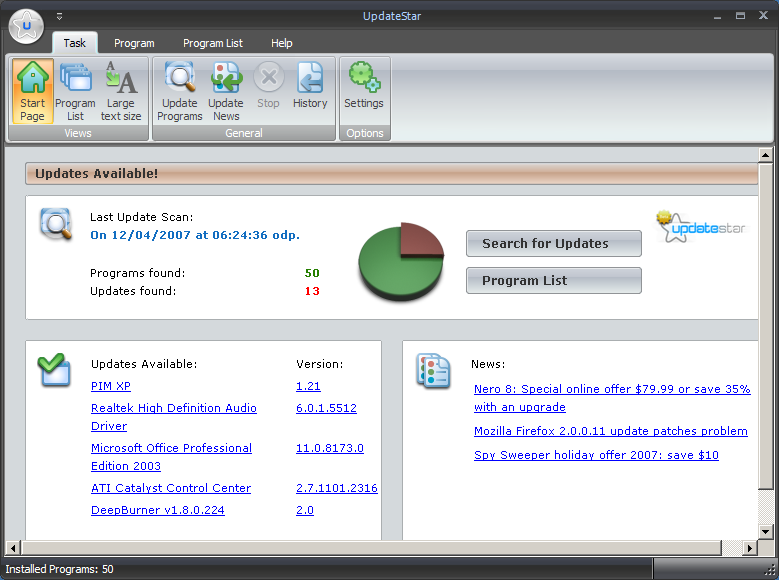Click the resize grip in status bar corner

(x=771, y=571)
